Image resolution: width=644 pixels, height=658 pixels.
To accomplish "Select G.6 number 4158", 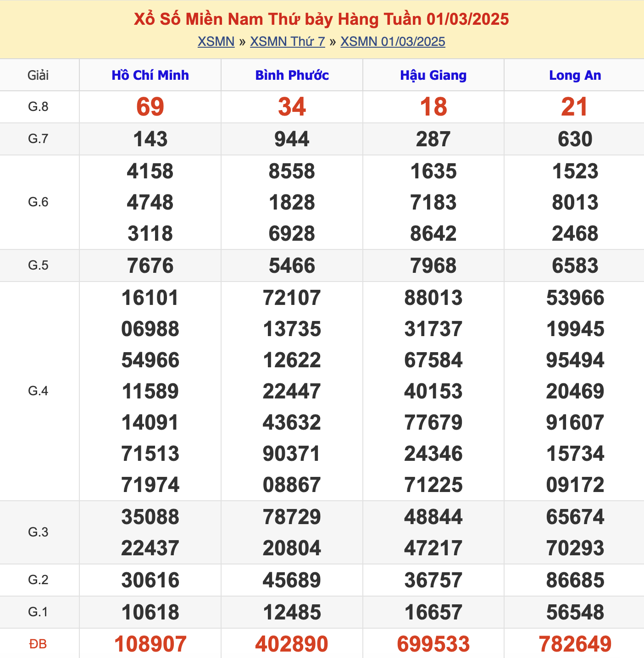I will click(x=150, y=171).
